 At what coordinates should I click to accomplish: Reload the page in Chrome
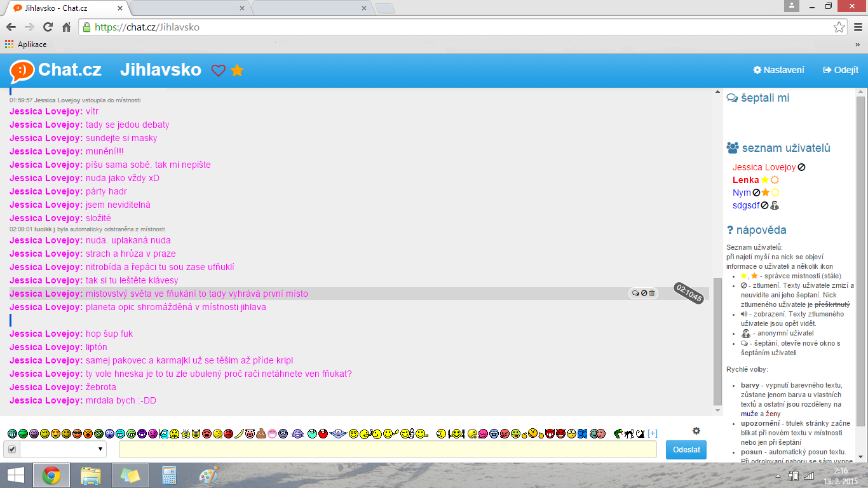click(48, 27)
